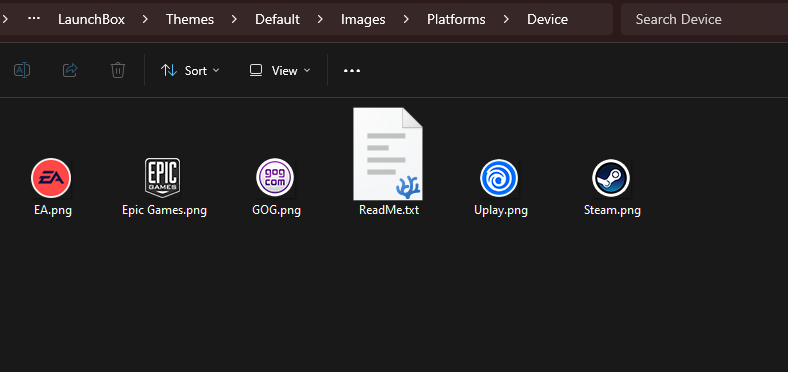
Task: Select the Uplay.png logo icon
Action: [x=499, y=178]
